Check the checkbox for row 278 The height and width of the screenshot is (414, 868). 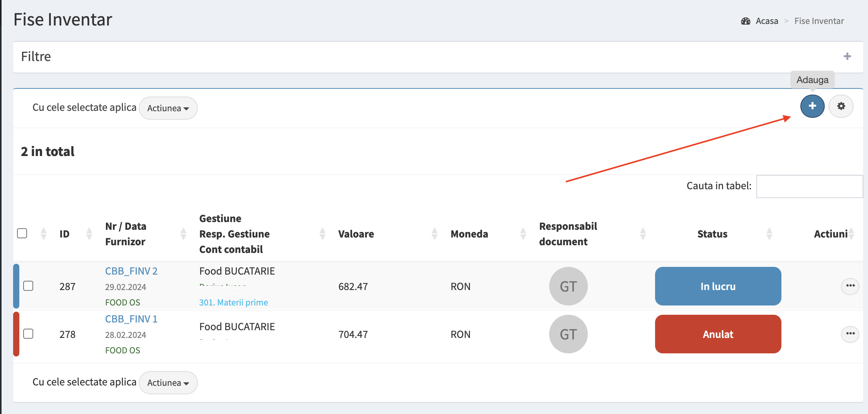point(28,334)
